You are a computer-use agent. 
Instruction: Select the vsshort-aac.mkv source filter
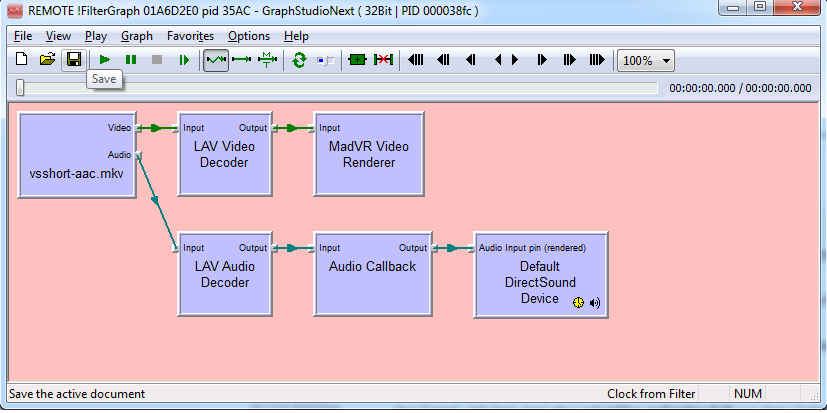pyautogui.click(x=77, y=155)
